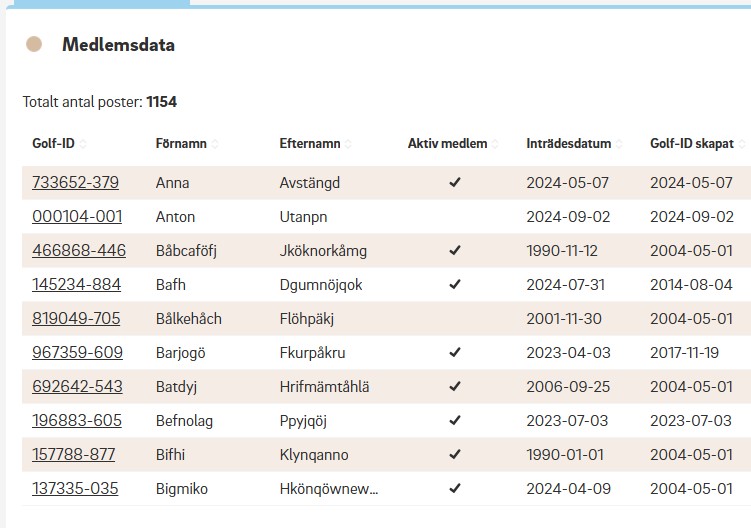This screenshot has width=751, height=528.
Task: Click sort arrows beside Förnamn column
Action: (215, 144)
